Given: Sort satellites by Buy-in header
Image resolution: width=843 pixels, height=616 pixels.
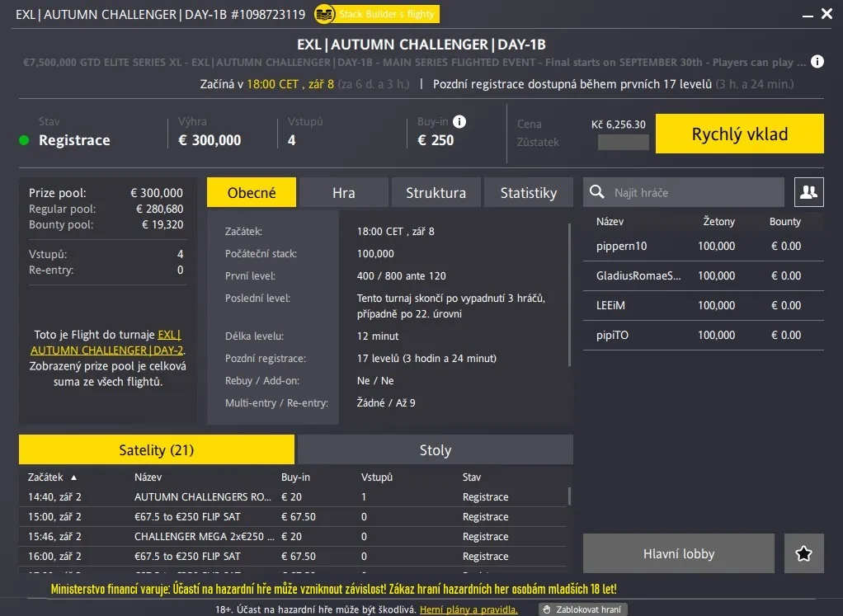Looking at the screenshot, I should [295, 477].
